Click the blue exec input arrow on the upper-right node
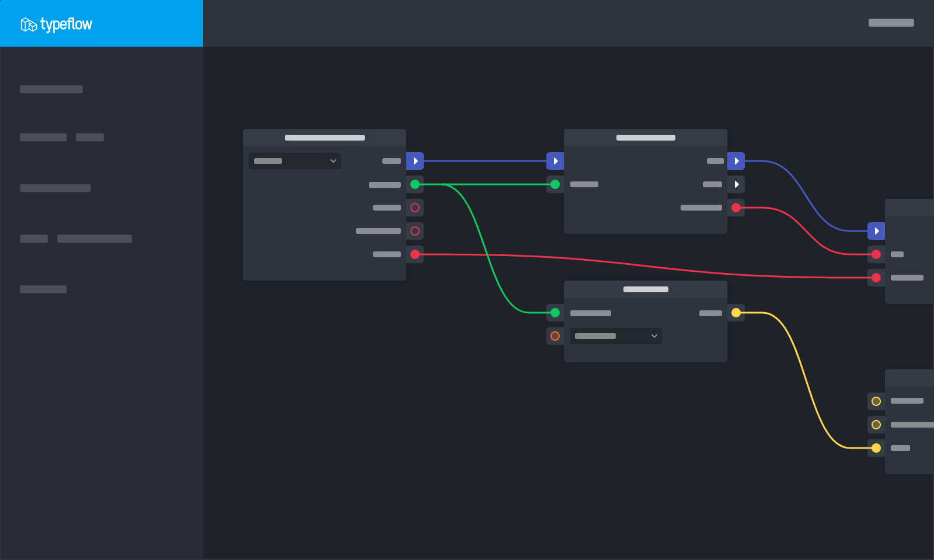 pyautogui.click(x=876, y=231)
